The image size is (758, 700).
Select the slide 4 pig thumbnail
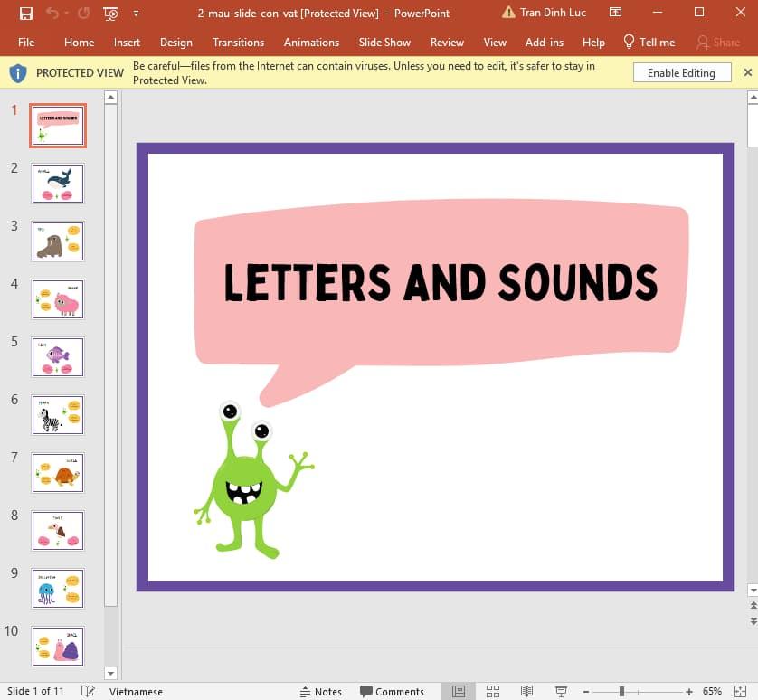58,299
